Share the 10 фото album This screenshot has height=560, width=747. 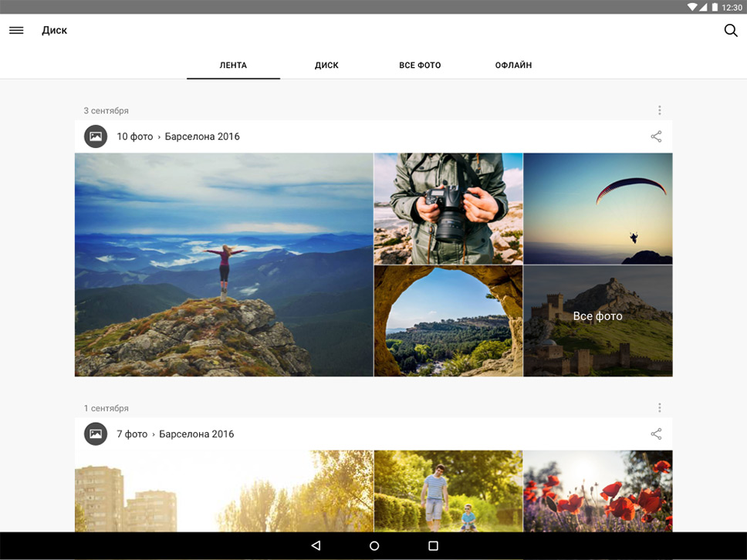point(656,137)
